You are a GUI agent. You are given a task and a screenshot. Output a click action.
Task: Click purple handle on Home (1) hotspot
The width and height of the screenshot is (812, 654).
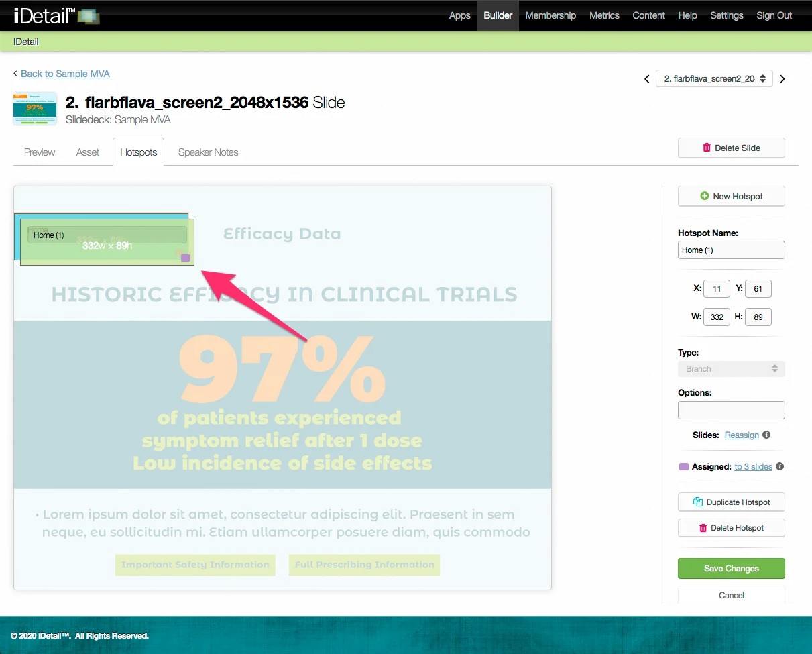click(186, 258)
